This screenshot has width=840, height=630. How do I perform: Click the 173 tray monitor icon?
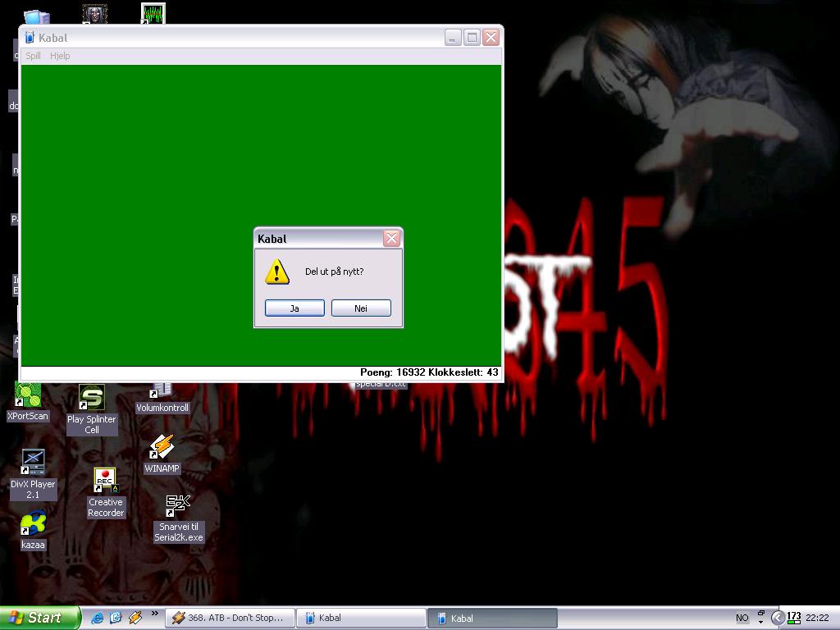tap(793, 618)
